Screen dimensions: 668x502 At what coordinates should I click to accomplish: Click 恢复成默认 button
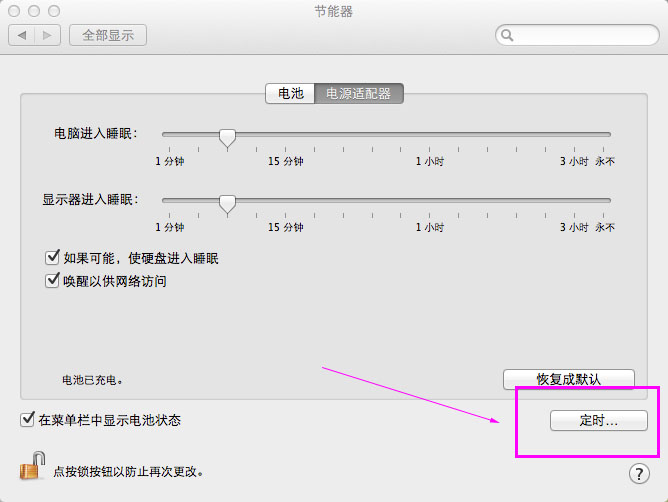(x=569, y=379)
